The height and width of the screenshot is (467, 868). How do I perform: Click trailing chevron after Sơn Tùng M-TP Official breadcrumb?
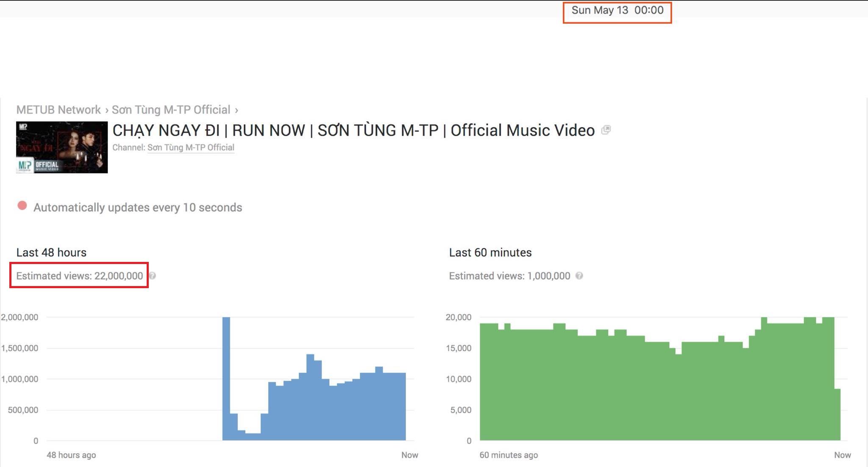pos(236,111)
